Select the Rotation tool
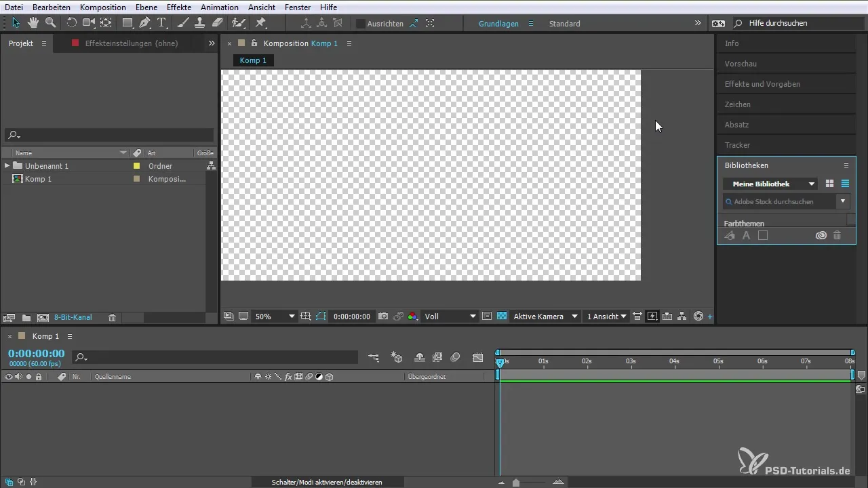This screenshot has width=868, height=488. pyautogui.click(x=71, y=23)
